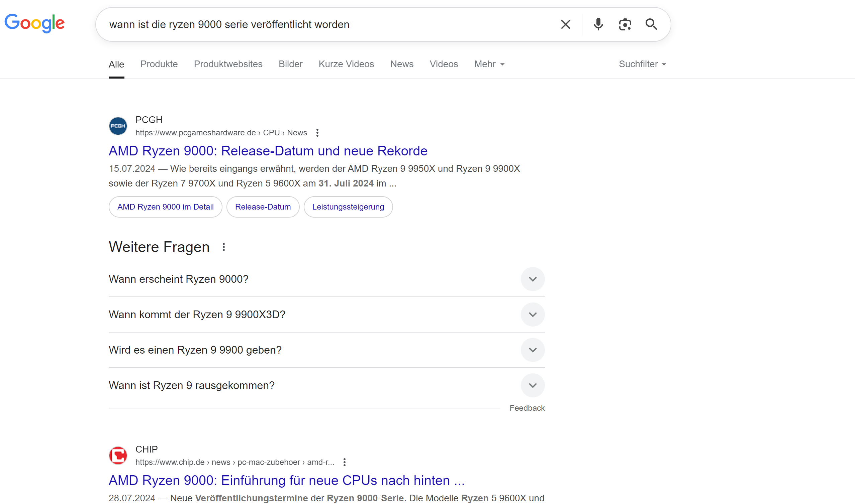Expand question 'Wann erscheint Ryzen 9000?'
Screen dimensions: 855x504
click(533, 279)
